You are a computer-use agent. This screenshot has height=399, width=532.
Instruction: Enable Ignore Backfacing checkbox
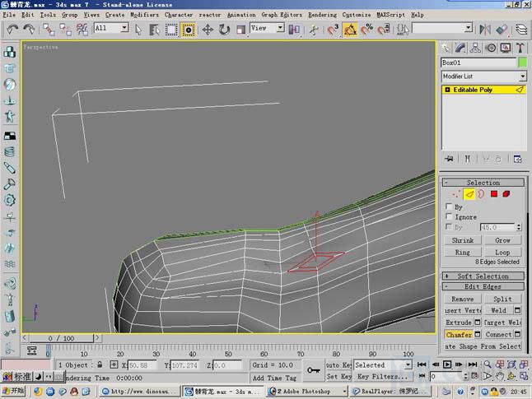[449, 216]
